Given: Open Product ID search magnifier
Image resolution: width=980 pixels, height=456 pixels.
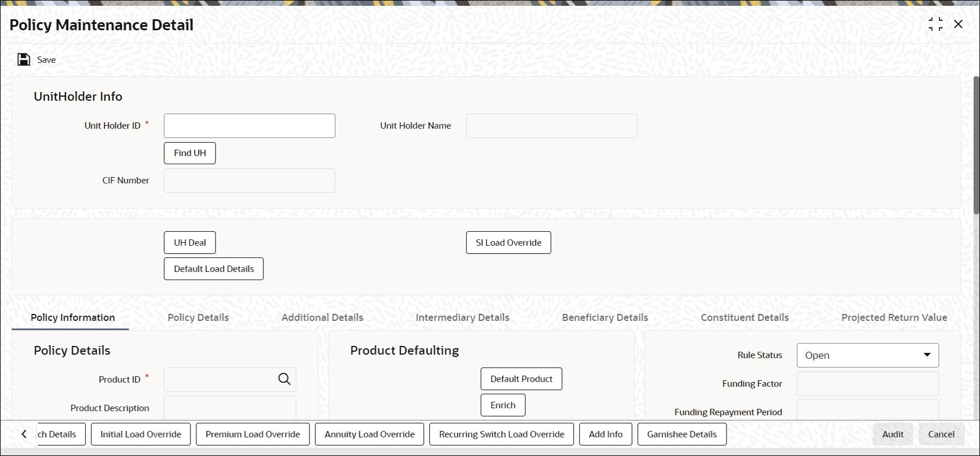Looking at the screenshot, I should [284, 379].
